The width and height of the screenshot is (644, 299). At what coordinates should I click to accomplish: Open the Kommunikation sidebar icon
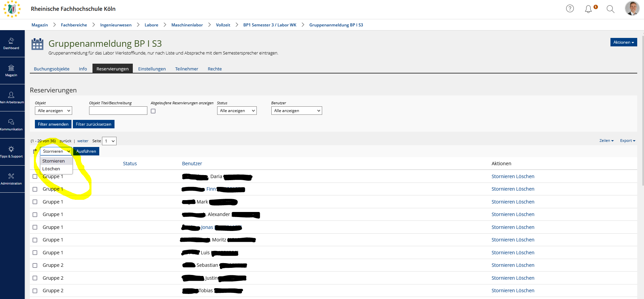pos(11,125)
